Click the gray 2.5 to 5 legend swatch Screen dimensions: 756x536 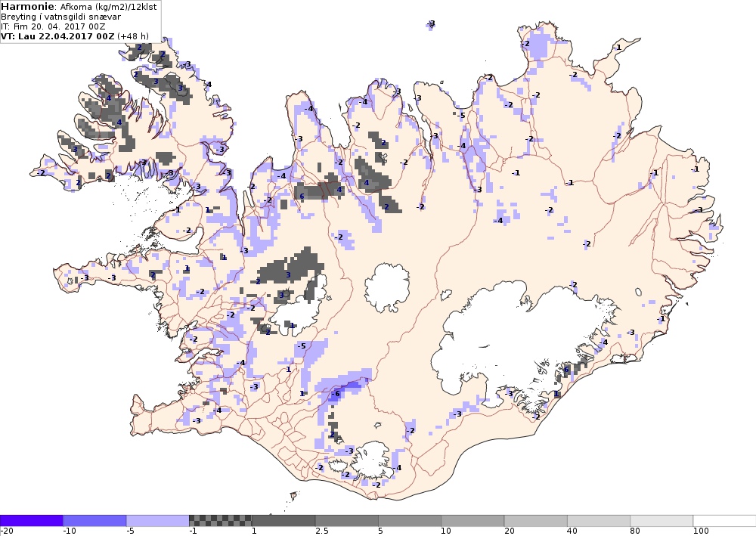(347, 521)
